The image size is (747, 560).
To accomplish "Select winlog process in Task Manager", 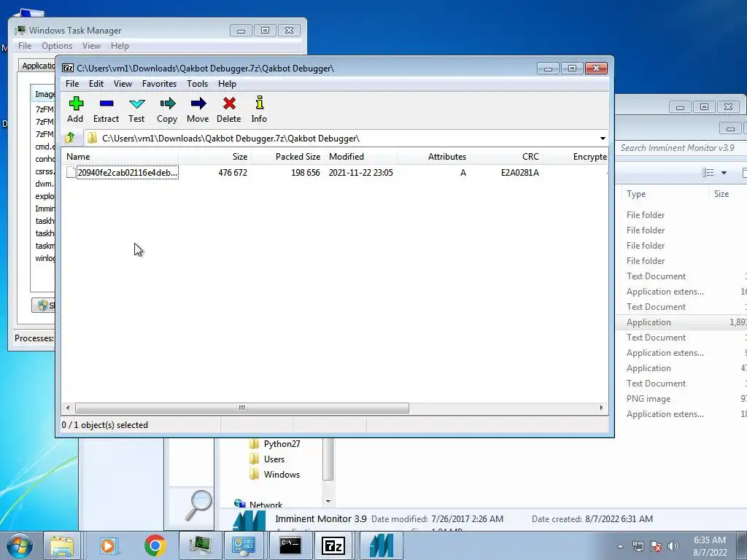I will 44,258.
